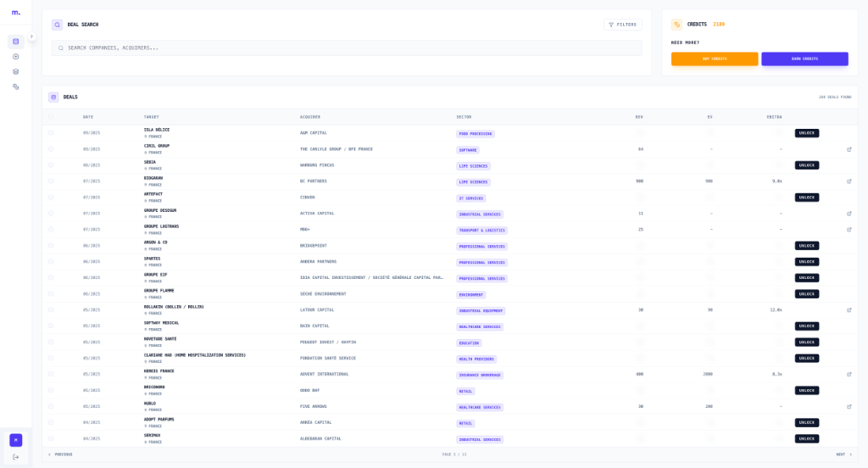Click the Food Processing sector tag

pyautogui.click(x=476, y=134)
